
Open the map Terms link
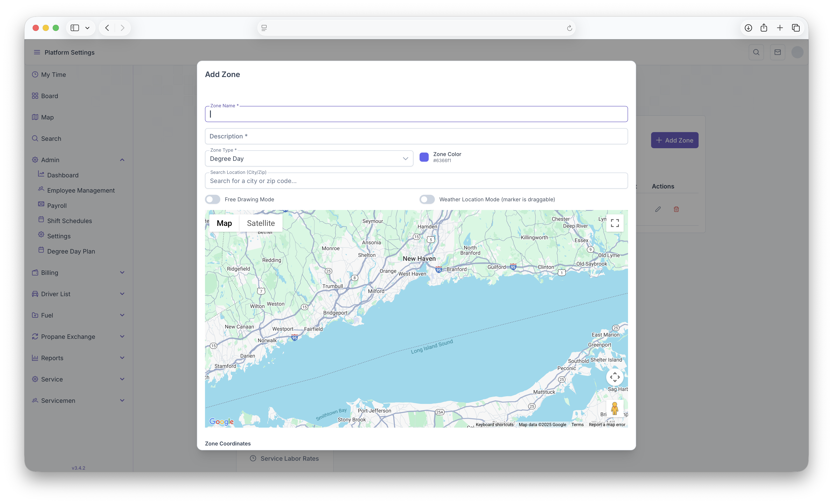click(x=577, y=425)
